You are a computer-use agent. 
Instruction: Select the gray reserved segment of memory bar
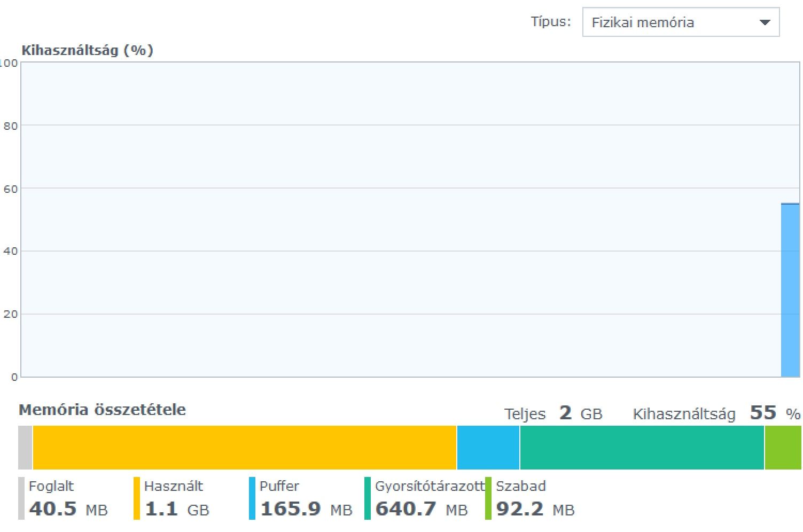[x=25, y=448]
